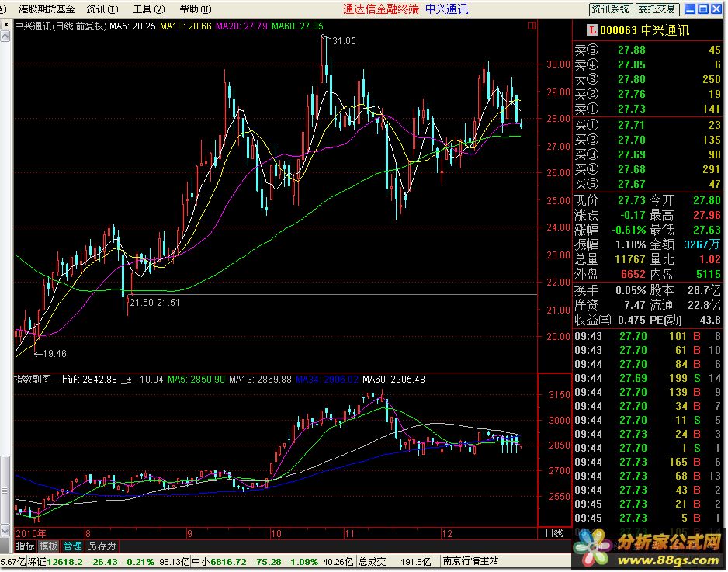728x572 pixels.
Task: Click the 深证 12618.2 status bar entry
Action: click(108, 562)
